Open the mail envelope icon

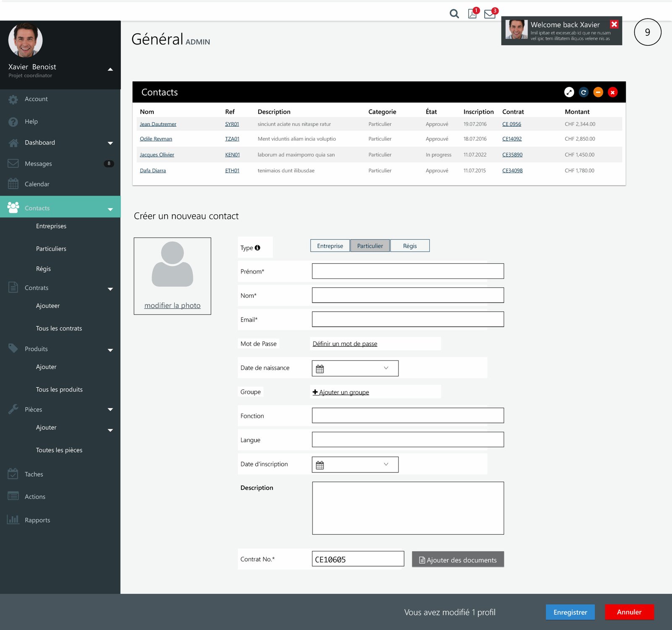(x=490, y=14)
